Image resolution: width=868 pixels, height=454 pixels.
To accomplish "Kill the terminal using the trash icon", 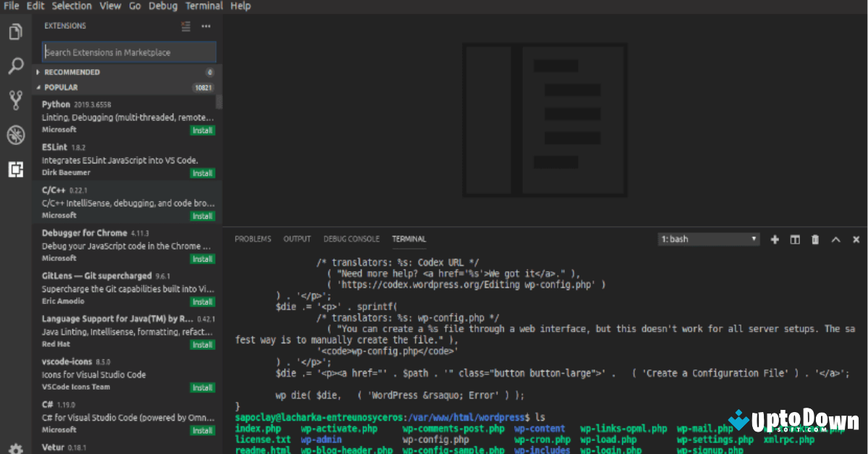I will pos(814,239).
